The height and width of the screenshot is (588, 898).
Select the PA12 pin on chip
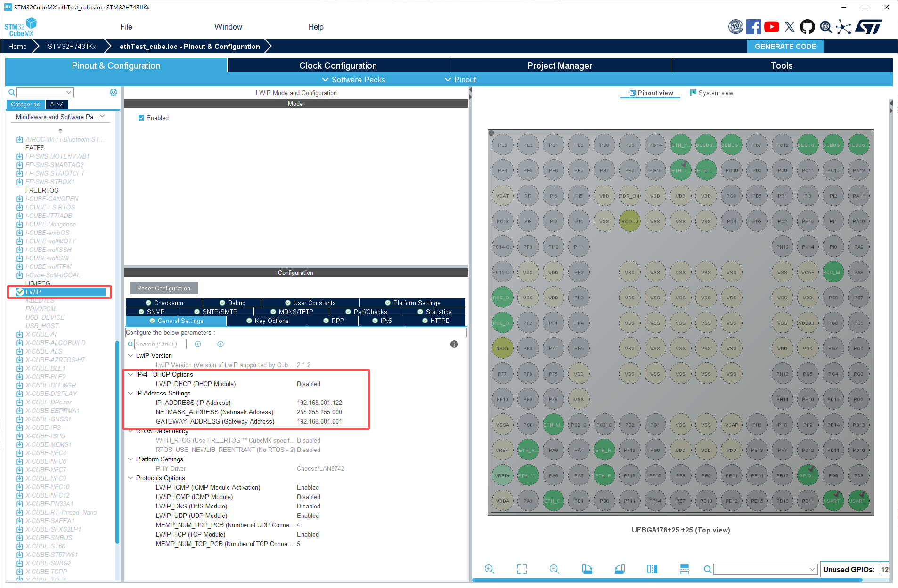click(859, 170)
